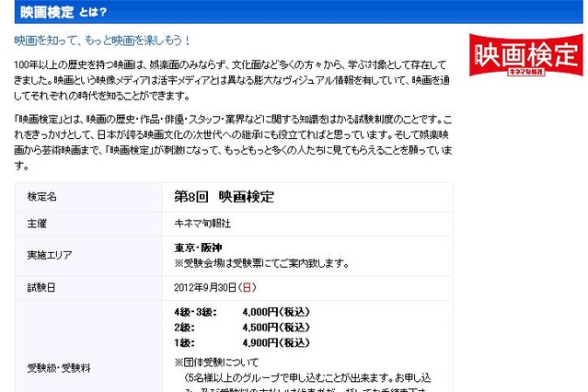Click the 4,900円(税込) price

(x=276, y=343)
